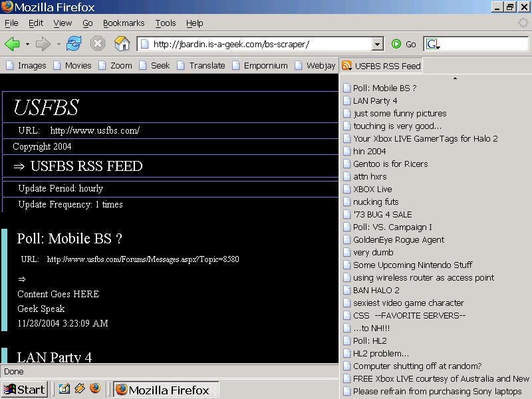
Task: Open the Empornium bookmark
Action: point(260,65)
